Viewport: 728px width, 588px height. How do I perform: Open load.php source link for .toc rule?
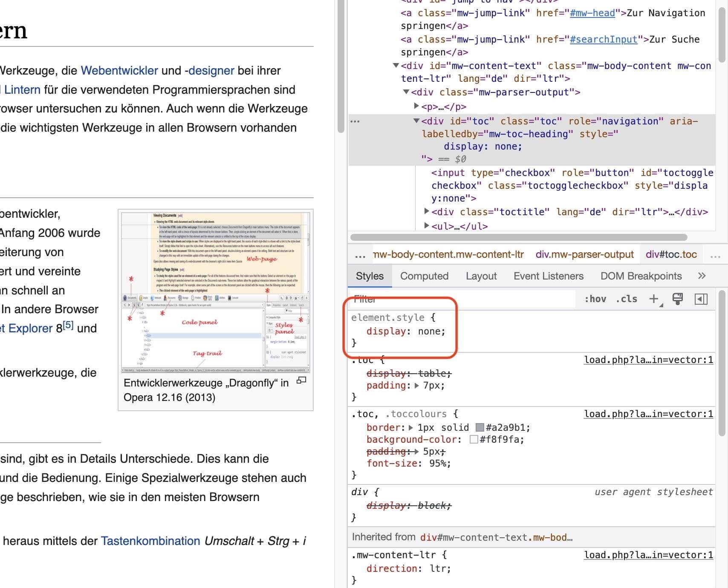[648, 360]
